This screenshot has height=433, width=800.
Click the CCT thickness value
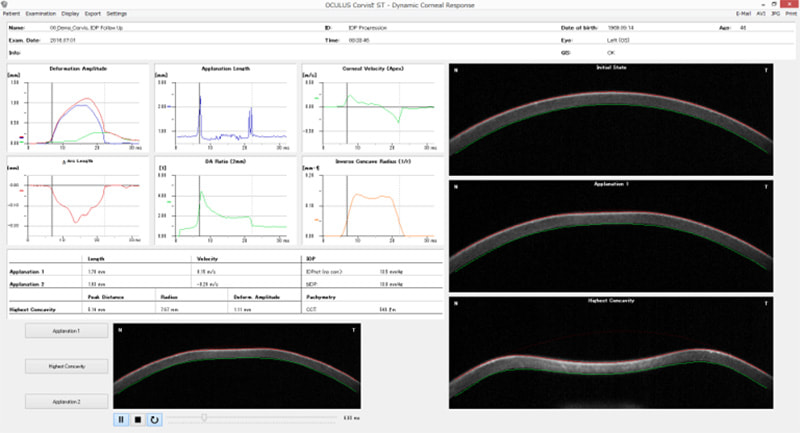click(387, 310)
